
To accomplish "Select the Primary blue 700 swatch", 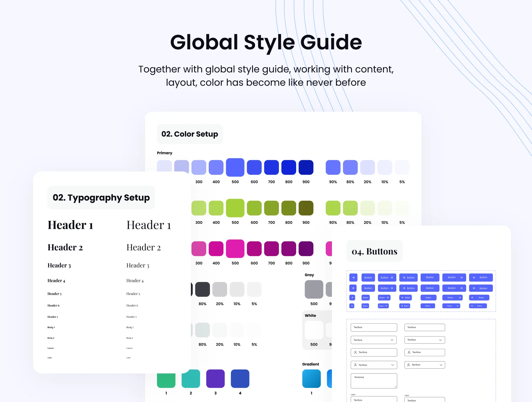I will [272, 167].
